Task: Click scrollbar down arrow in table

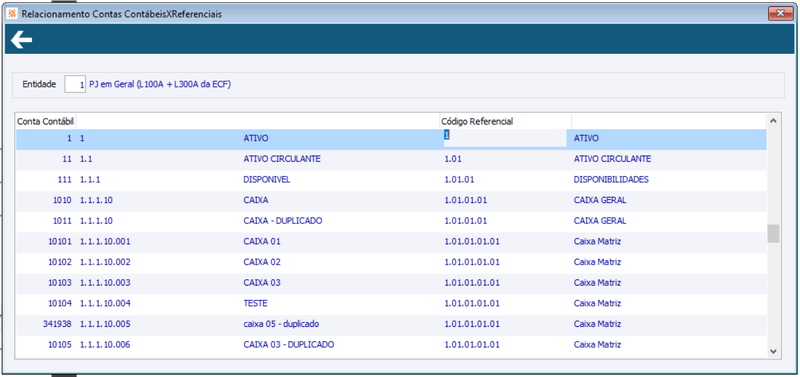Action: pyautogui.click(x=773, y=351)
